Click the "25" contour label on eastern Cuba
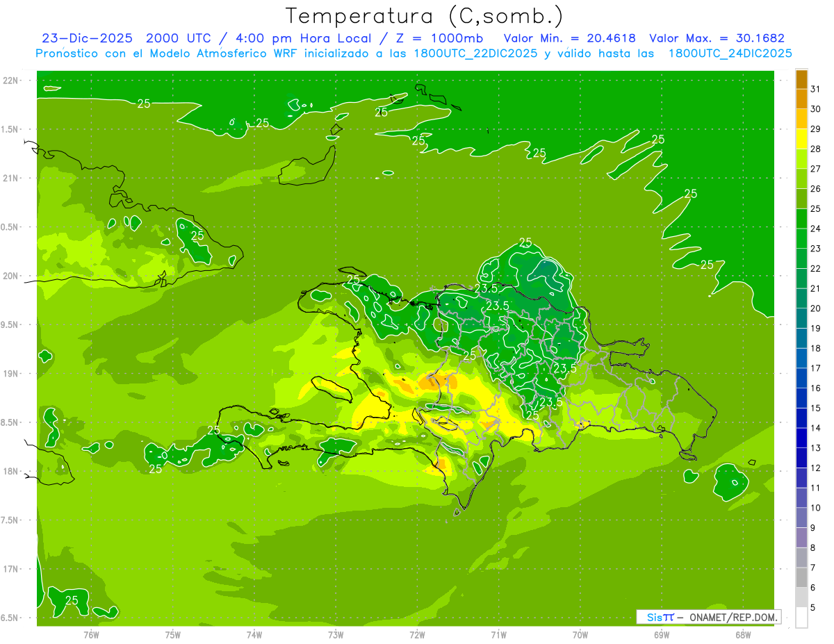 [197, 236]
